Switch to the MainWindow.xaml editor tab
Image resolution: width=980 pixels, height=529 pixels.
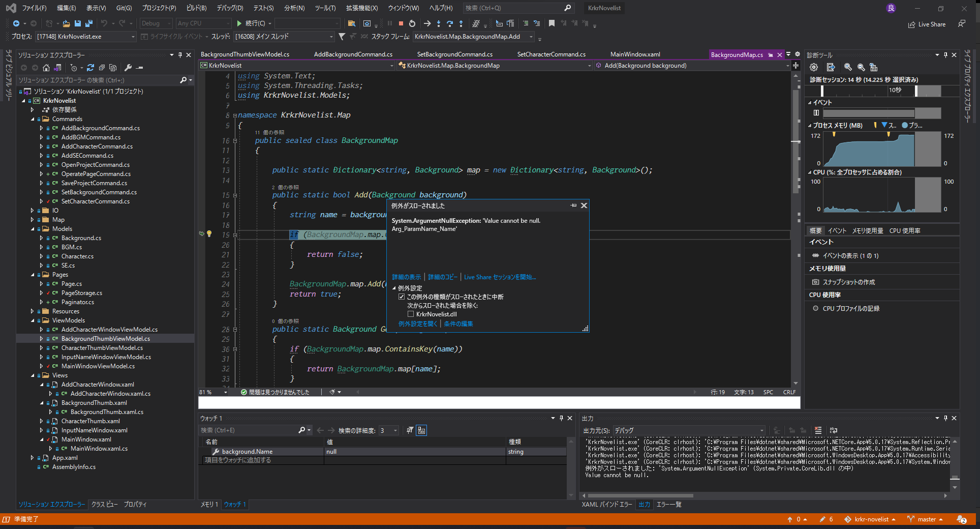(635, 54)
